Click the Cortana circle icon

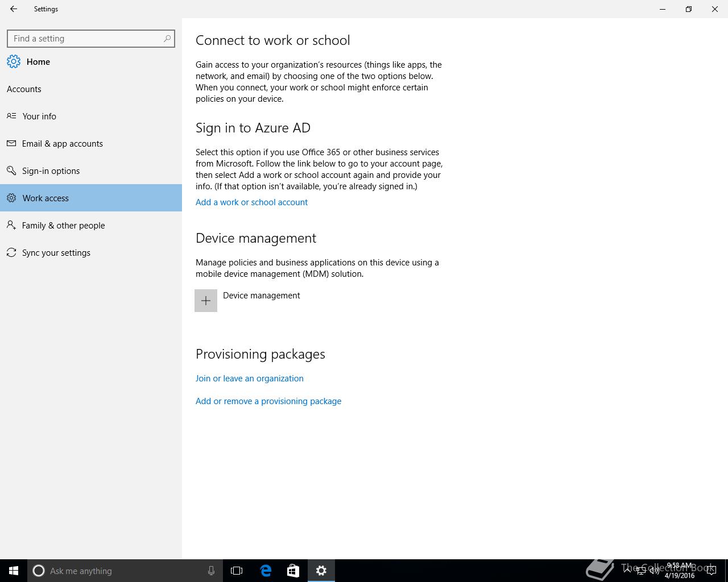[39, 571]
